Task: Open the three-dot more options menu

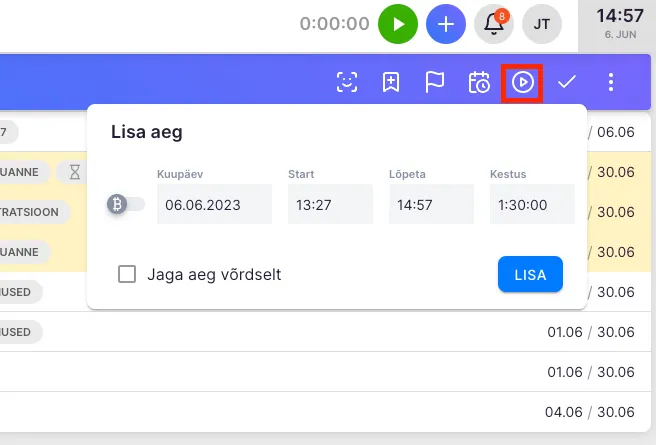Action: [x=611, y=82]
